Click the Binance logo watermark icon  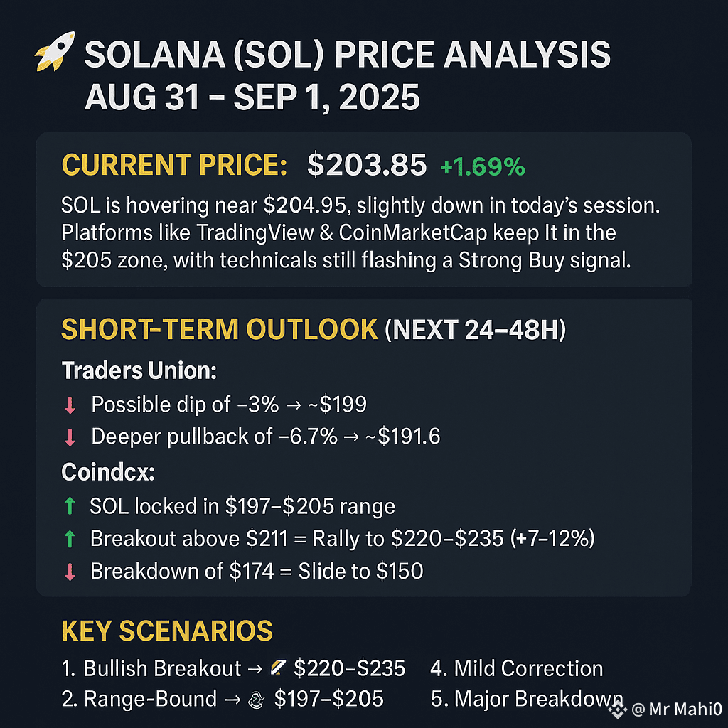point(618,709)
